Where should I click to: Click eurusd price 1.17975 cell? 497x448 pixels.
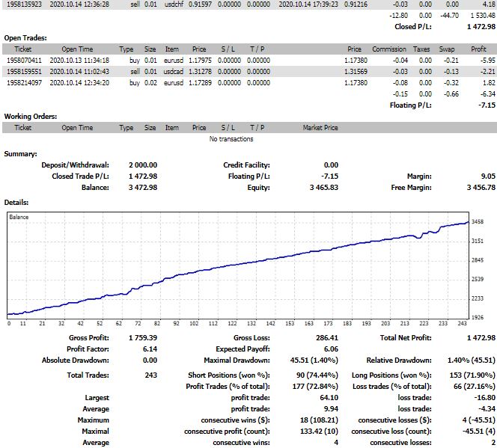tap(200, 60)
